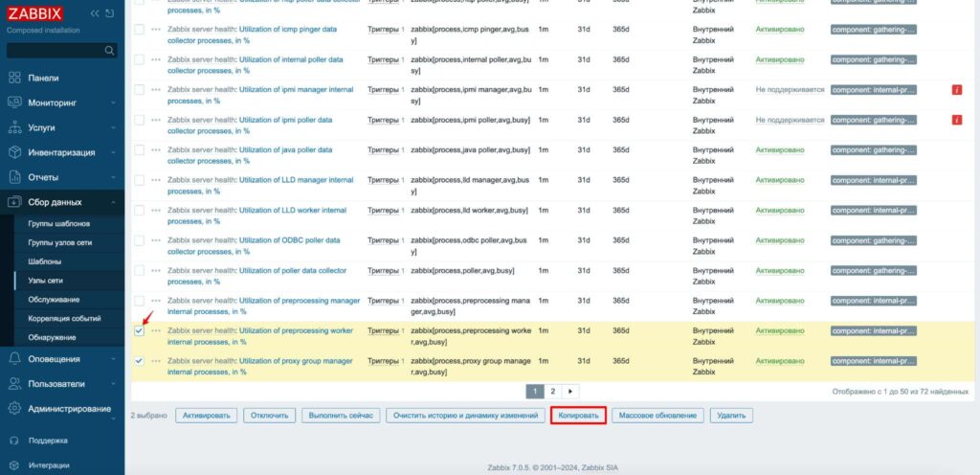The height and width of the screenshot is (475, 980).
Task: Click Очистить историю и динамику изменений button
Action: click(x=466, y=416)
